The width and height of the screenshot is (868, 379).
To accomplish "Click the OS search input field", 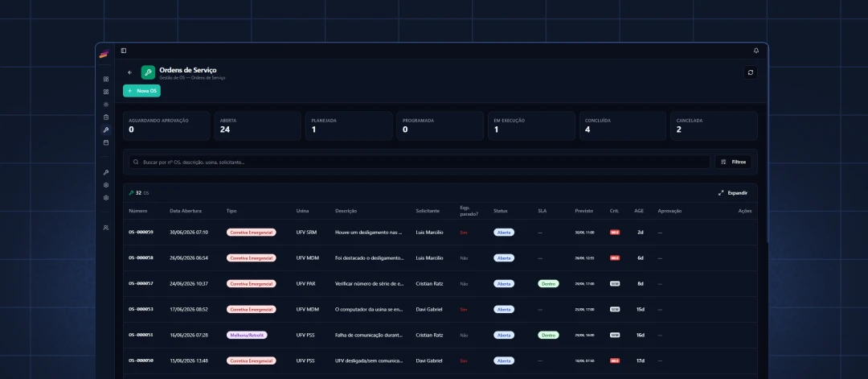I will click(419, 162).
